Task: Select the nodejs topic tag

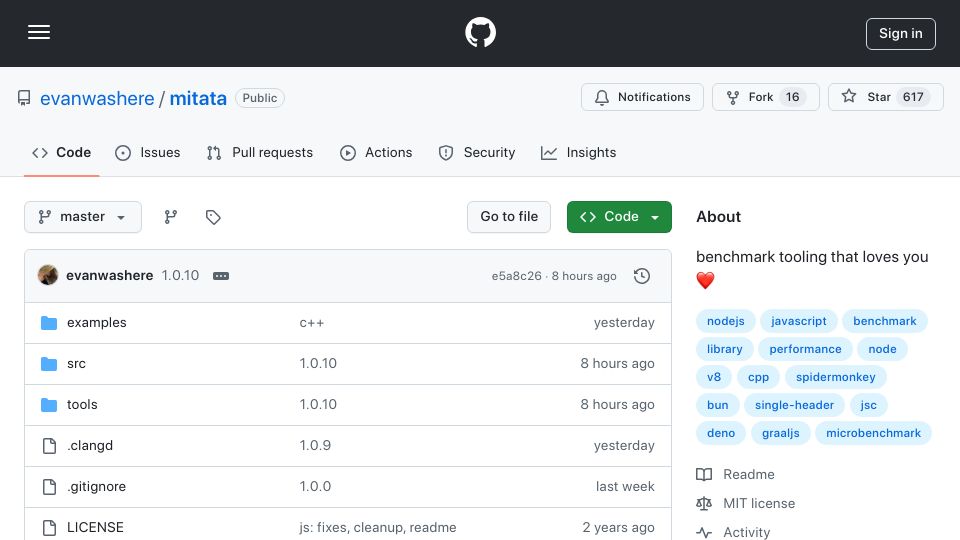Action: point(726,321)
